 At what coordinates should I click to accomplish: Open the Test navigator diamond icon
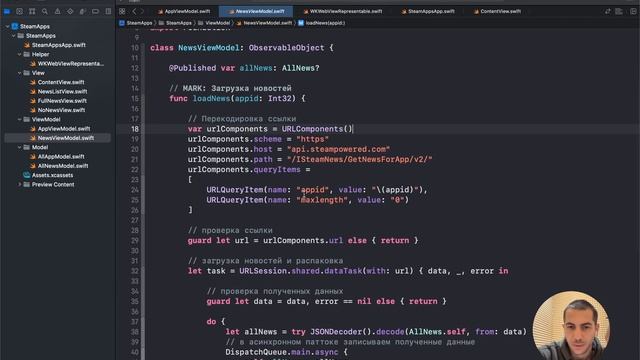coord(70,11)
